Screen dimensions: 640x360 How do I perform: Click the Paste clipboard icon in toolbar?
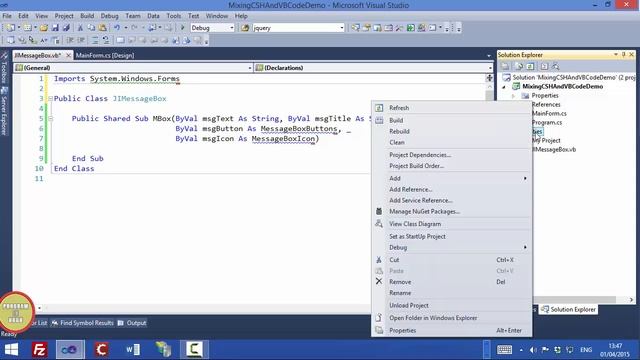(x=102, y=28)
